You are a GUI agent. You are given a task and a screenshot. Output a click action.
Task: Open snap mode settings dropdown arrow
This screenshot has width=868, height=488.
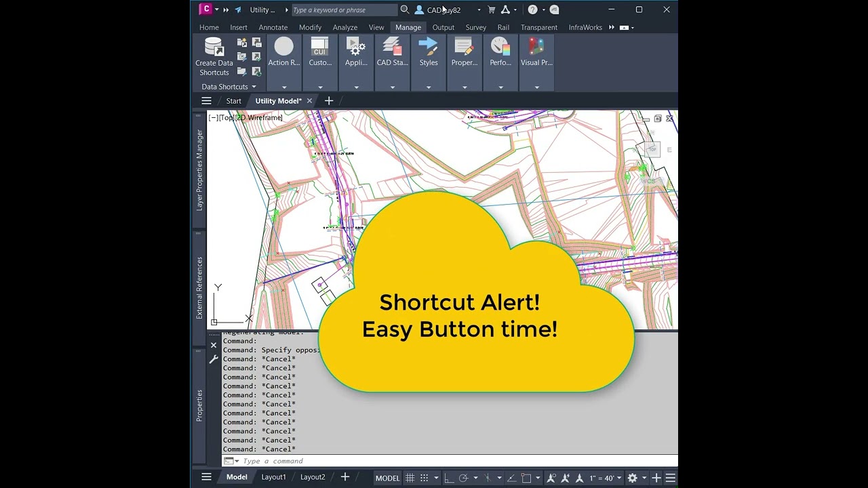[436, 478]
